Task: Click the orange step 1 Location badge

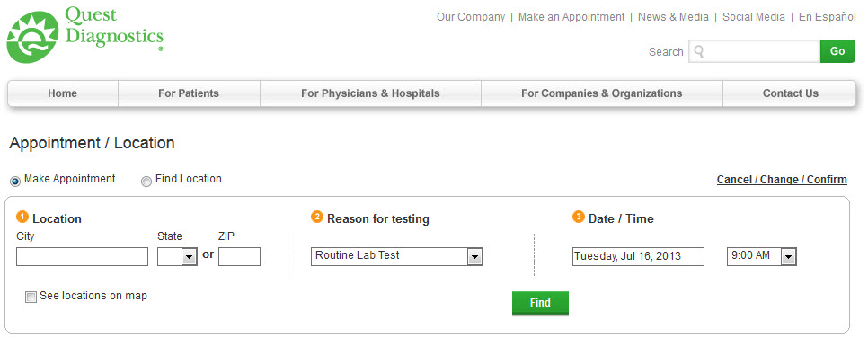Action: click(22, 218)
